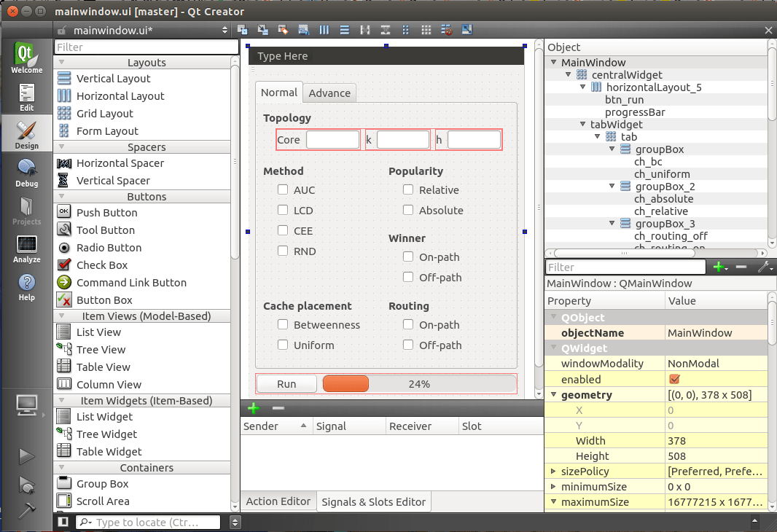Switch to Edit Signals/Slots mode
The width and height of the screenshot is (777, 532).
pyautogui.click(x=262, y=30)
